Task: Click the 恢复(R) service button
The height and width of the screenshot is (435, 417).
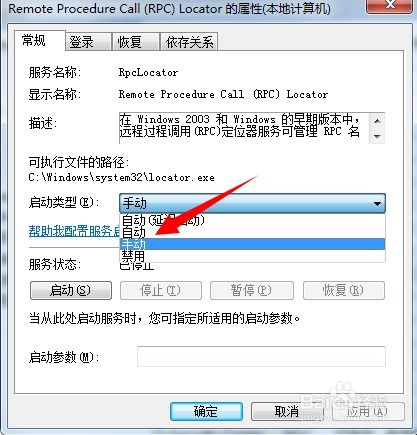Action: click(344, 290)
